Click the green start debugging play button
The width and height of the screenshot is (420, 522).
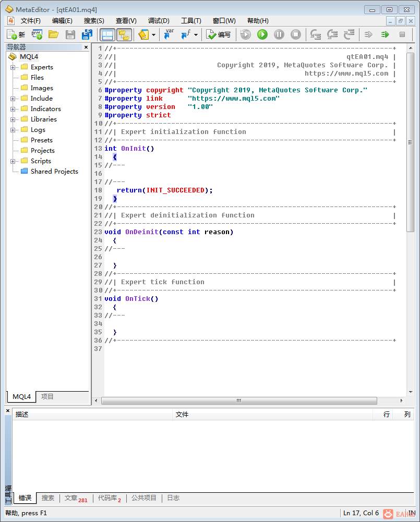pos(262,34)
